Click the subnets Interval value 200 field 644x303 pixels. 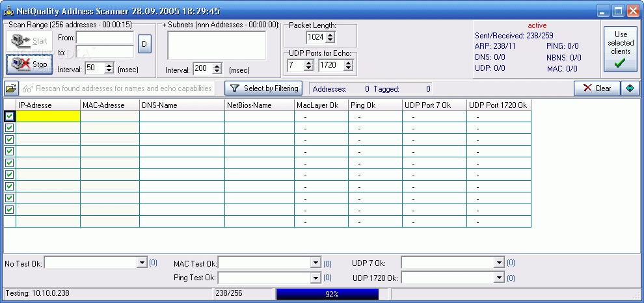[203, 68]
